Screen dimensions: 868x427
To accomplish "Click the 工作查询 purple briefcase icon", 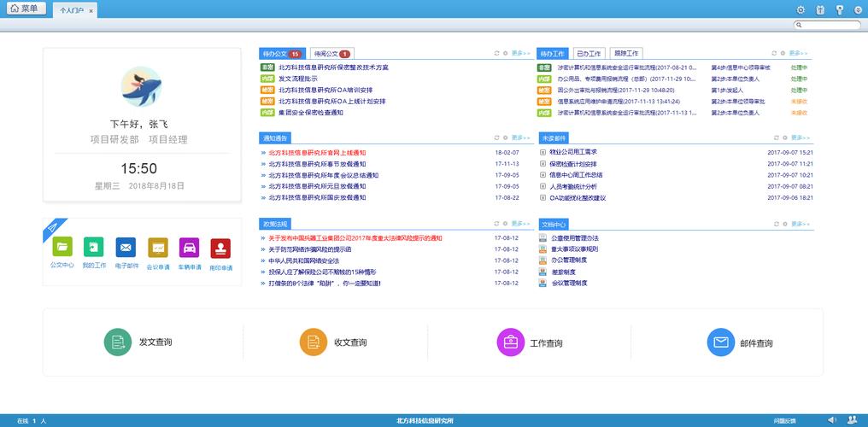I will point(510,342).
